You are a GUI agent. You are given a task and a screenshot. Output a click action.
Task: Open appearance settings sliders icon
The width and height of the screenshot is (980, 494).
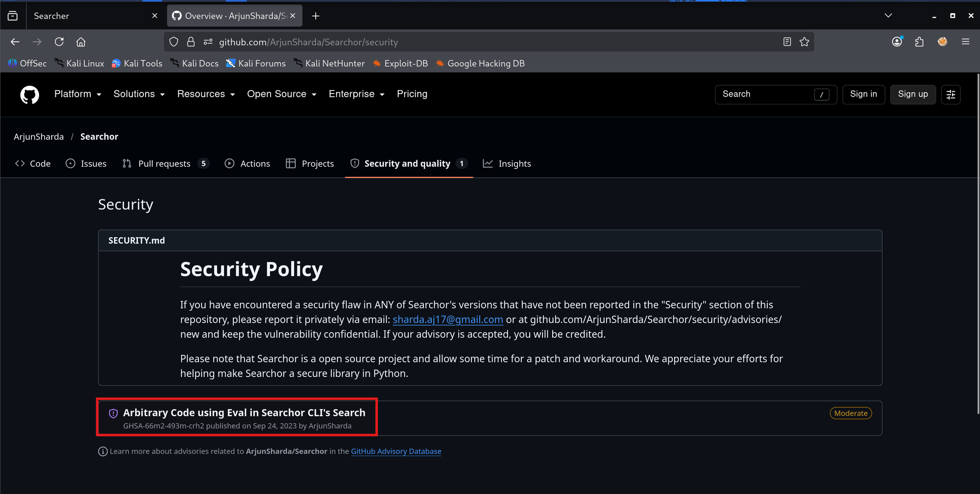pyautogui.click(x=951, y=94)
